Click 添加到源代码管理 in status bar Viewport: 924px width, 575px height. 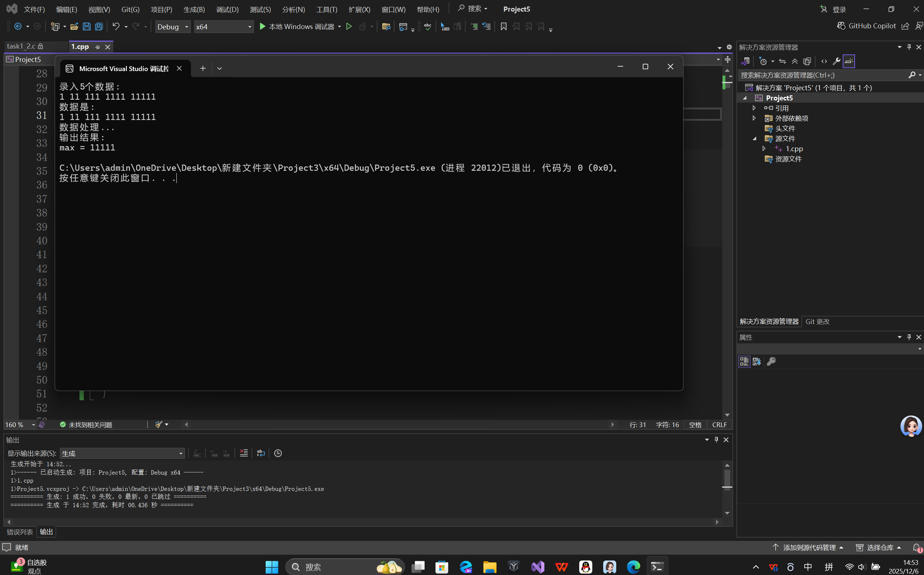click(809, 547)
